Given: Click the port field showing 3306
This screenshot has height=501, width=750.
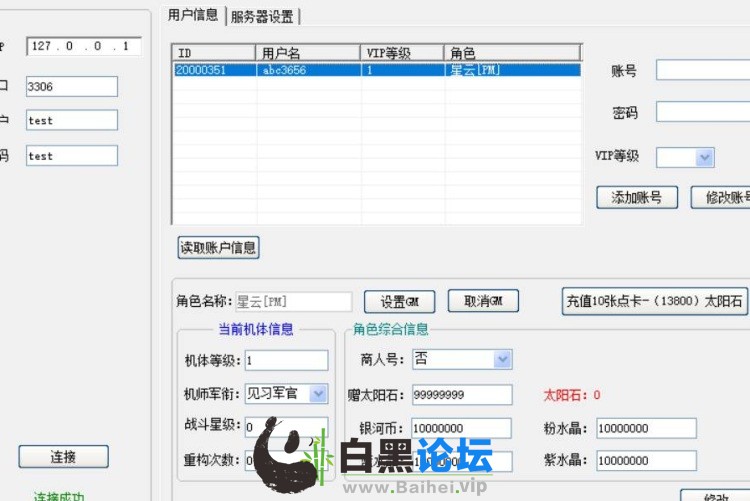Looking at the screenshot, I should (72, 87).
